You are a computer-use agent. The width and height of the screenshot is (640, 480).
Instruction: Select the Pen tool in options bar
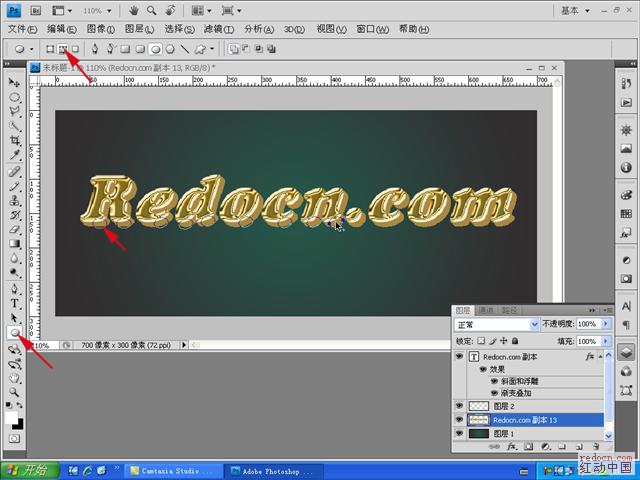click(x=95, y=48)
